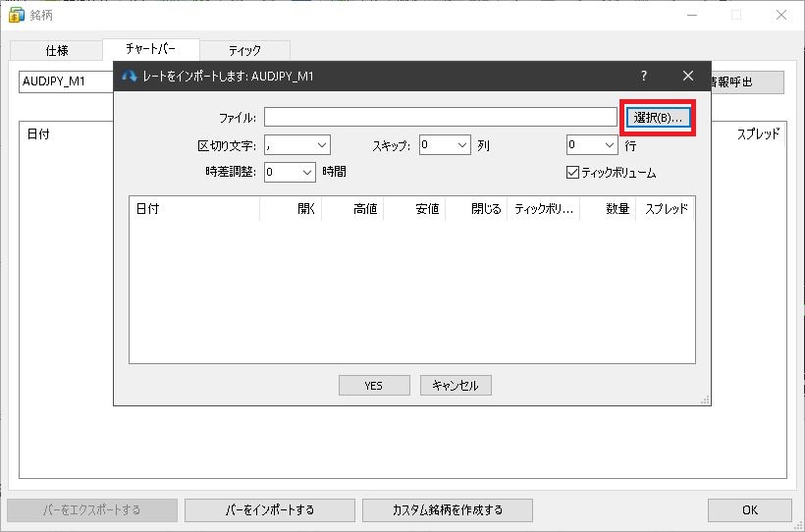Focus the ファイル path input field
Screen dimensions: 805x532
(x=441, y=117)
